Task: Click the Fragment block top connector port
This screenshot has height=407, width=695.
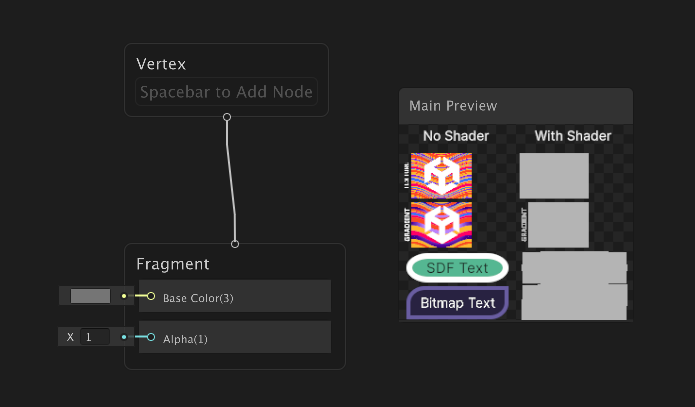Action: pos(235,243)
